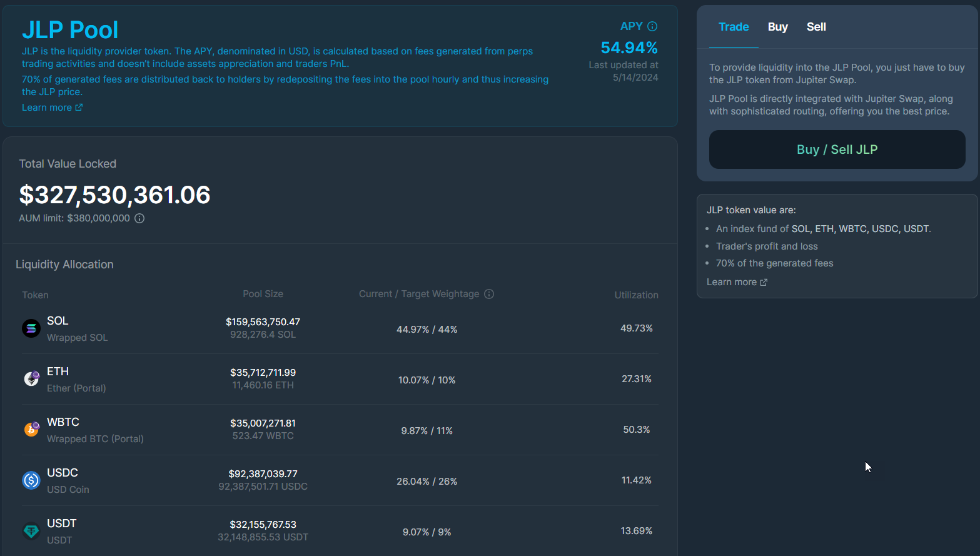980x556 pixels.
Task: Click the SOL pool size value
Action: pyautogui.click(x=263, y=322)
